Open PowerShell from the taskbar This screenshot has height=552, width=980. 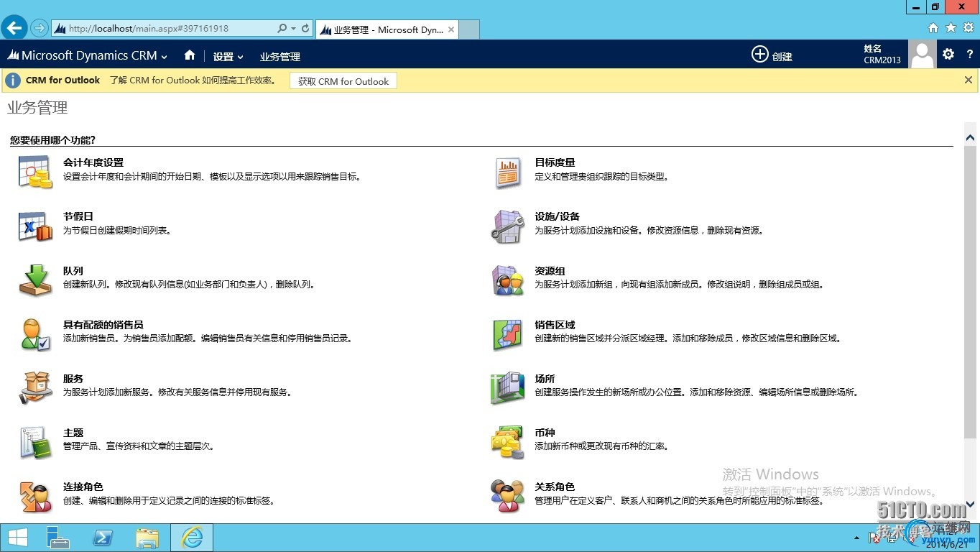point(103,538)
